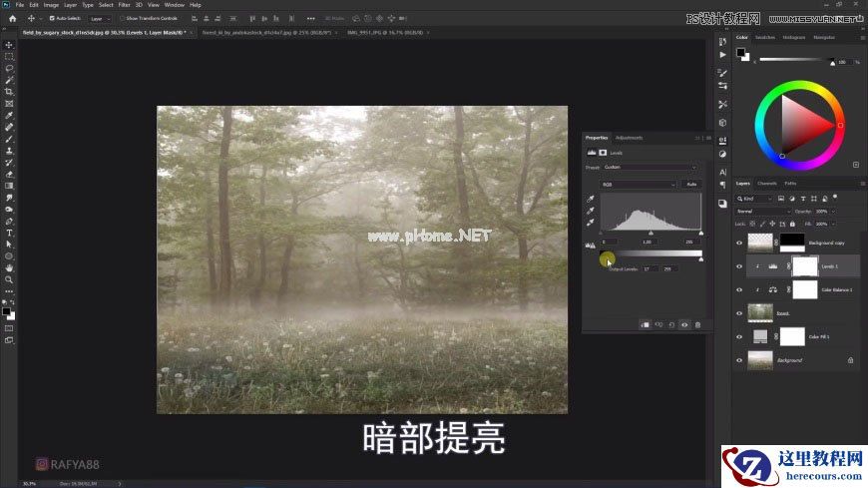
Task: Reset Levels adjustment to defaults
Action: [671, 324]
